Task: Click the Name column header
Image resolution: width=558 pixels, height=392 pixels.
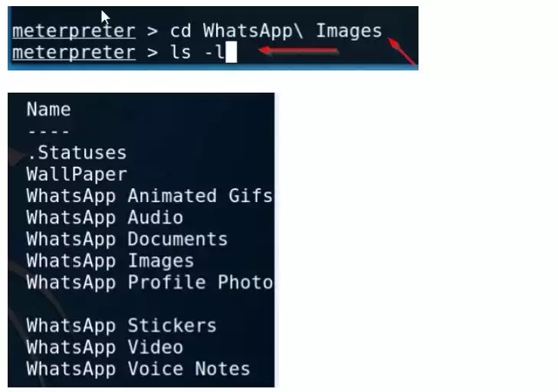Action: pyautogui.click(x=49, y=109)
